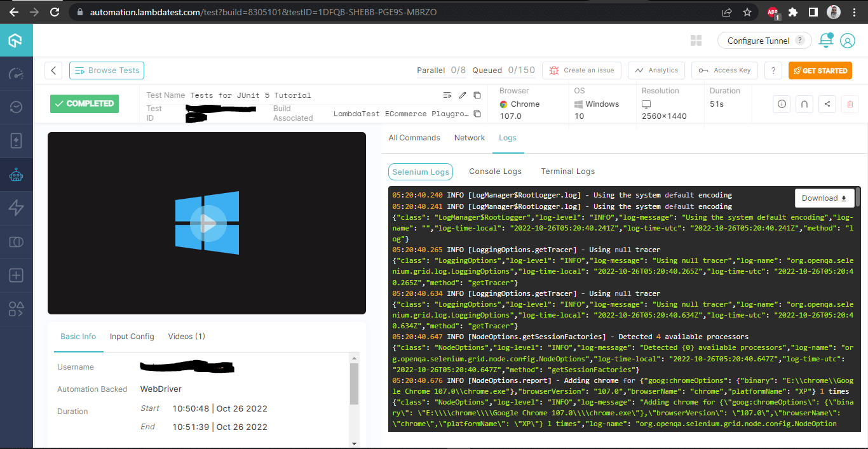Click the Configure Tunnel option

[760, 40]
